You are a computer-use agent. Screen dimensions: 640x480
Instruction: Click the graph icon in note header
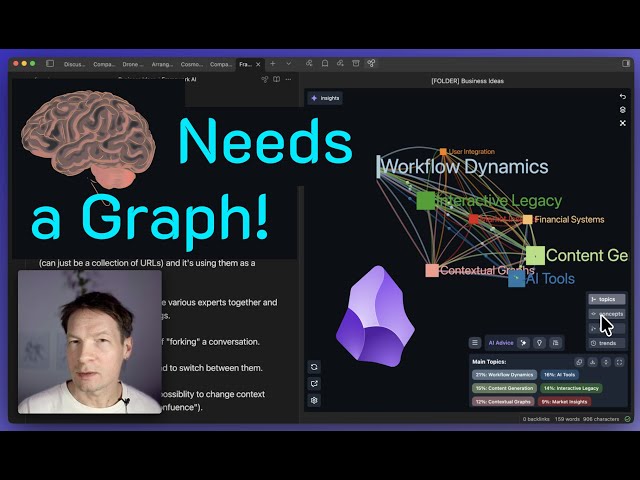(x=264, y=79)
